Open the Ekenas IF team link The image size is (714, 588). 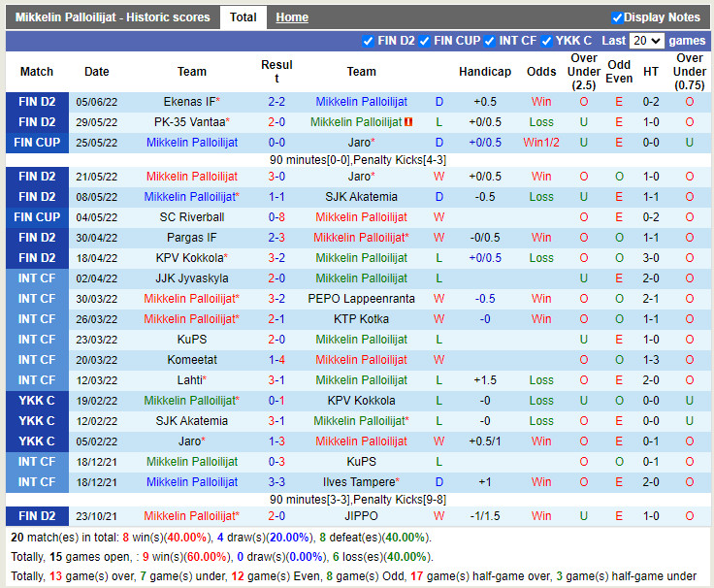click(189, 102)
